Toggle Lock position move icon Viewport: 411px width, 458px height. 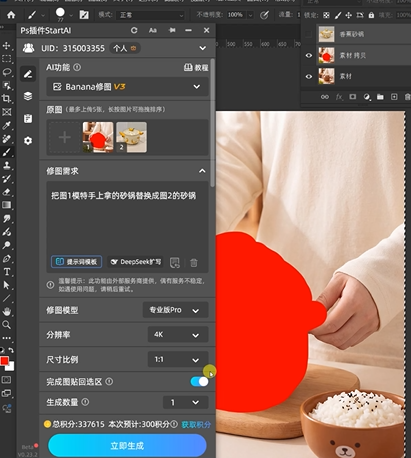349,15
